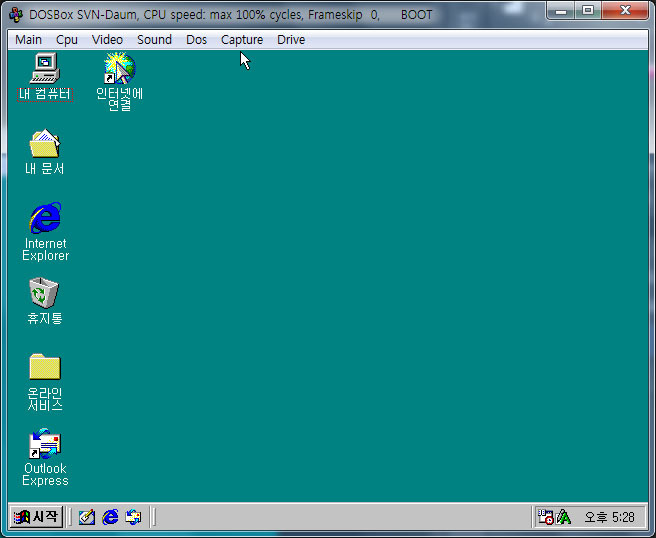Open the Main menu

point(28,40)
